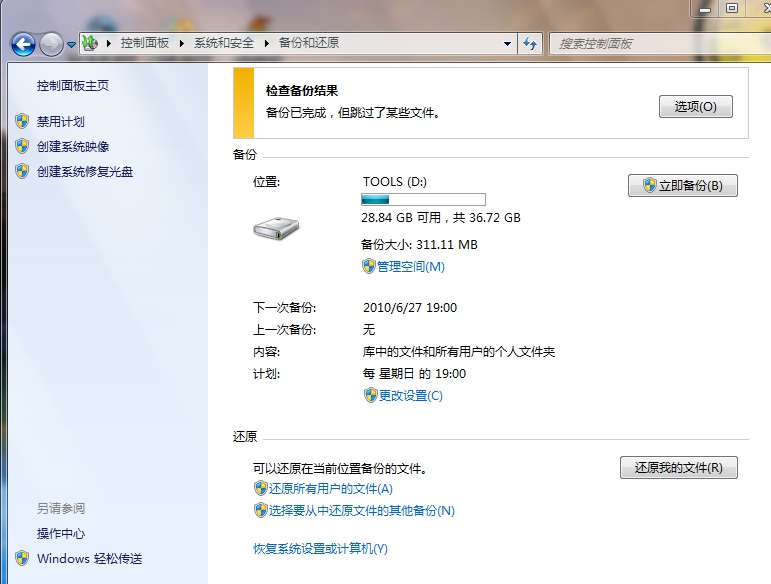The height and width of the screenshot is (584, 771).
Task: Go back with the blue back arrow
Action: point(23,45)
